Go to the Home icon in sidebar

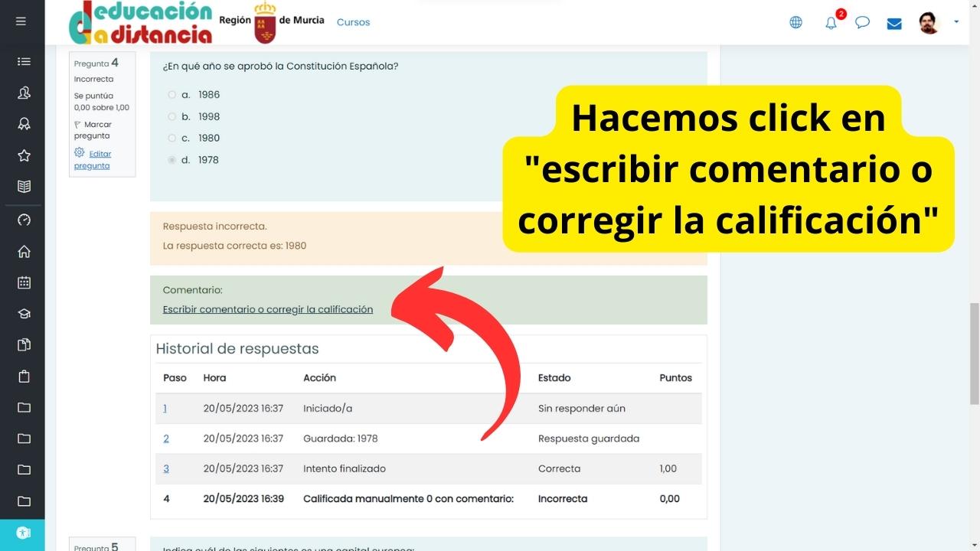pyautogui.click(x=24, y=252)
